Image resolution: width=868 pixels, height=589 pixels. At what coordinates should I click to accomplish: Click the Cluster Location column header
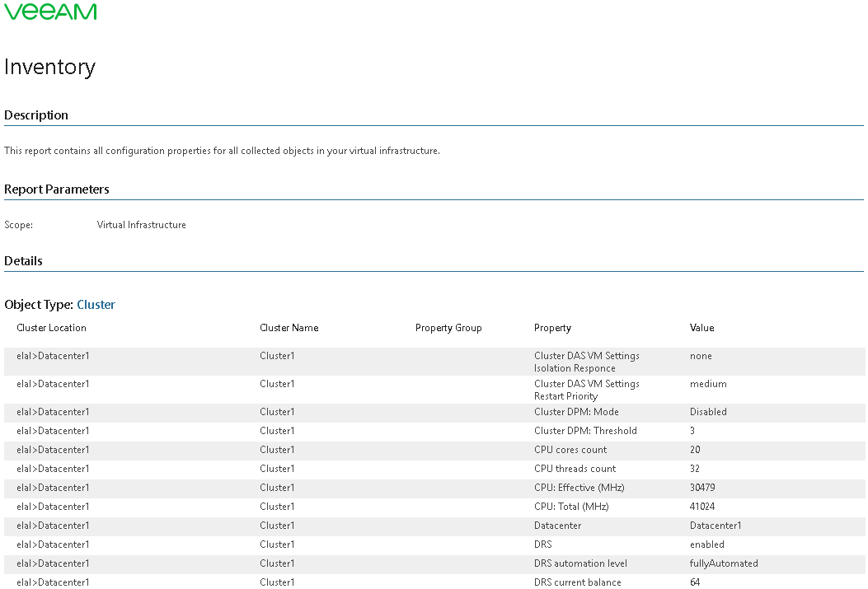click(x=51, y=328)
